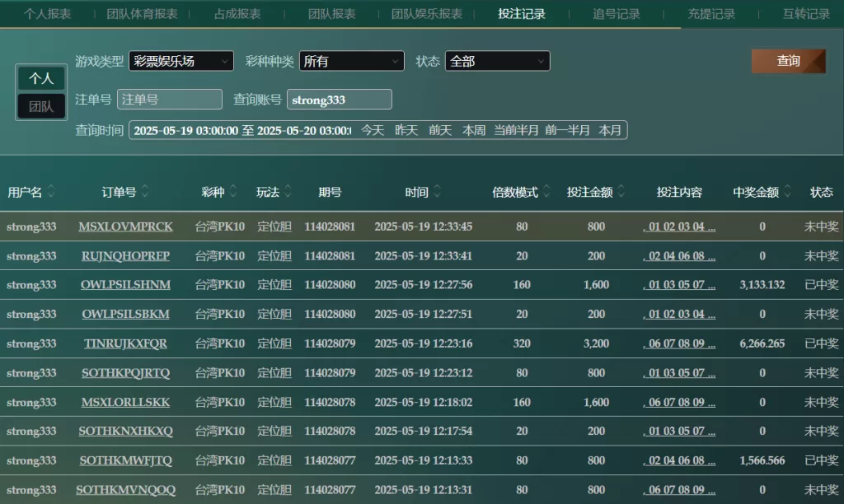Open order MSXLOVMPRCK link

(125, 226)
